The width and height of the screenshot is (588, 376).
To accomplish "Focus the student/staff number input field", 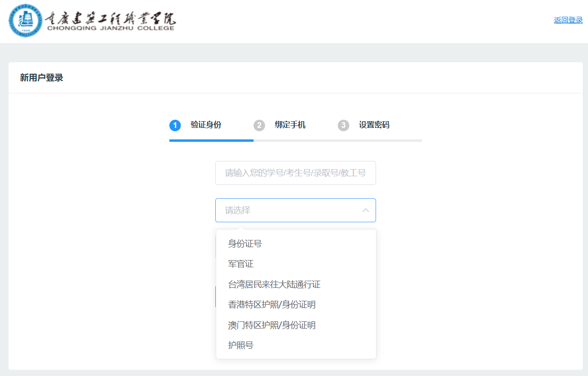I will (295, 173).
